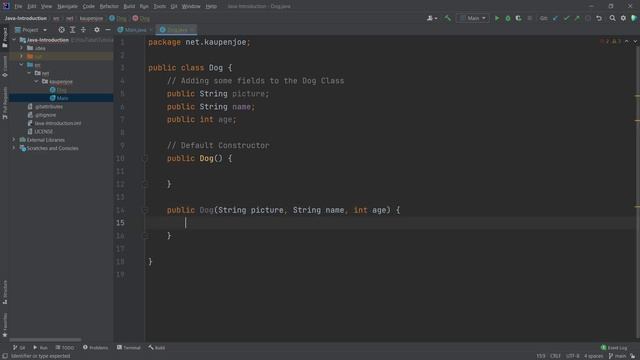Click kaupenjoe breadcrumb in navigation bar
The image size is (640, 360).
pos(91,18)
